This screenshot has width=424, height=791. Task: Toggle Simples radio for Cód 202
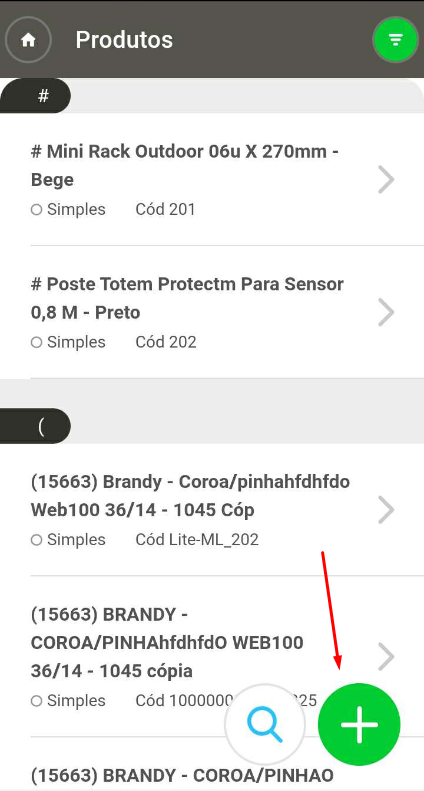(x=36, y=343)
